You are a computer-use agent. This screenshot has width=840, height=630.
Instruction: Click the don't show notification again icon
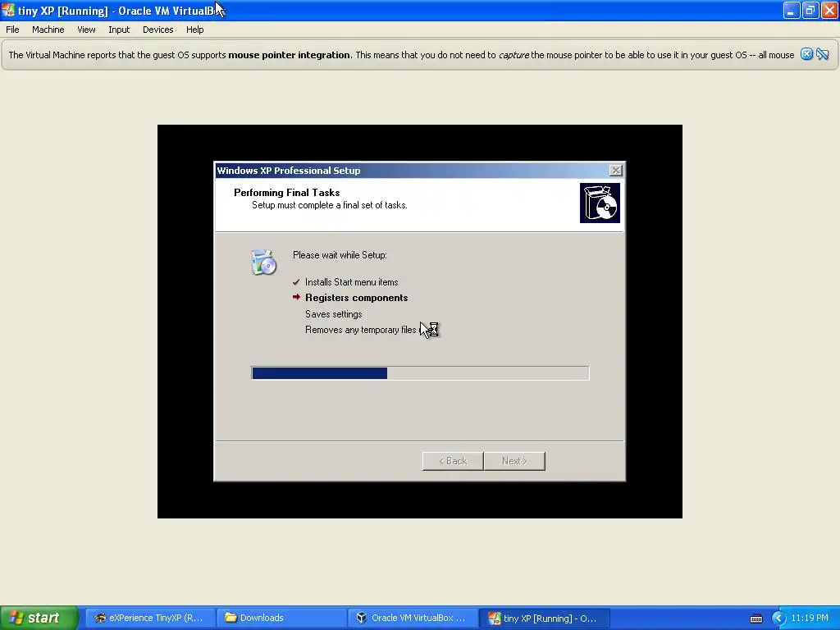[823, 54]
